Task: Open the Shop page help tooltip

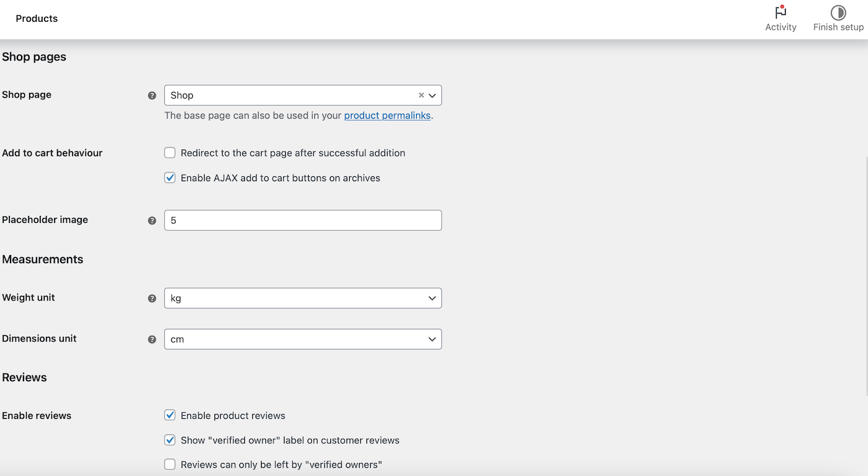Action: pos(152,95)
